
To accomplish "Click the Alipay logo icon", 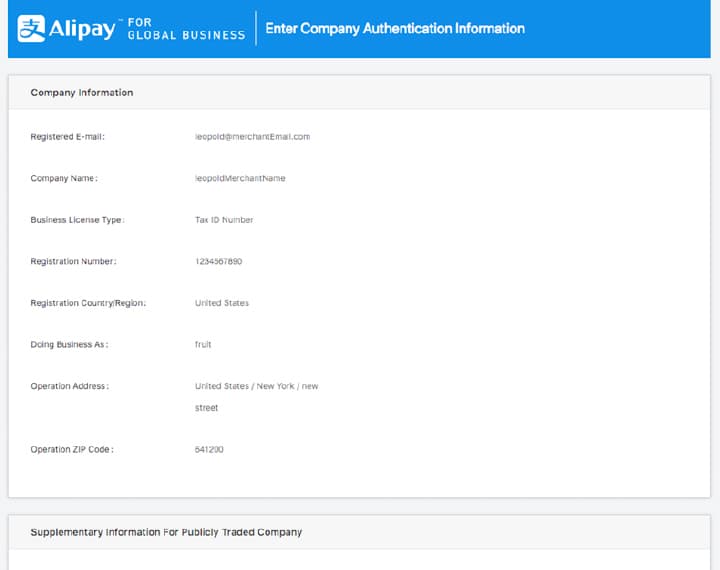I will pos(32,28).
